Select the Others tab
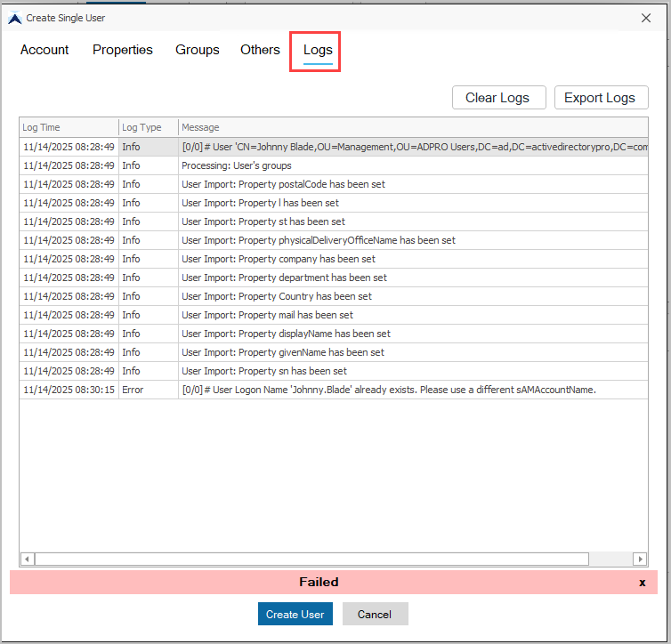 coord(260,50)
